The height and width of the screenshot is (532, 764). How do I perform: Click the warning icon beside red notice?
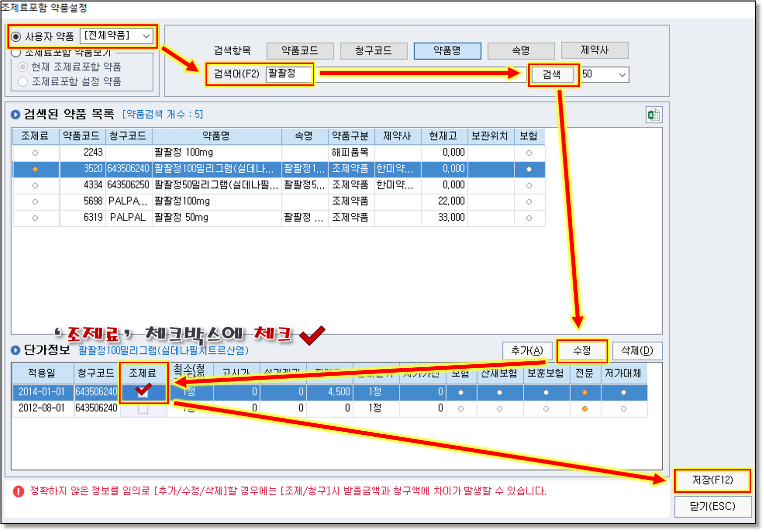[18, 491]
